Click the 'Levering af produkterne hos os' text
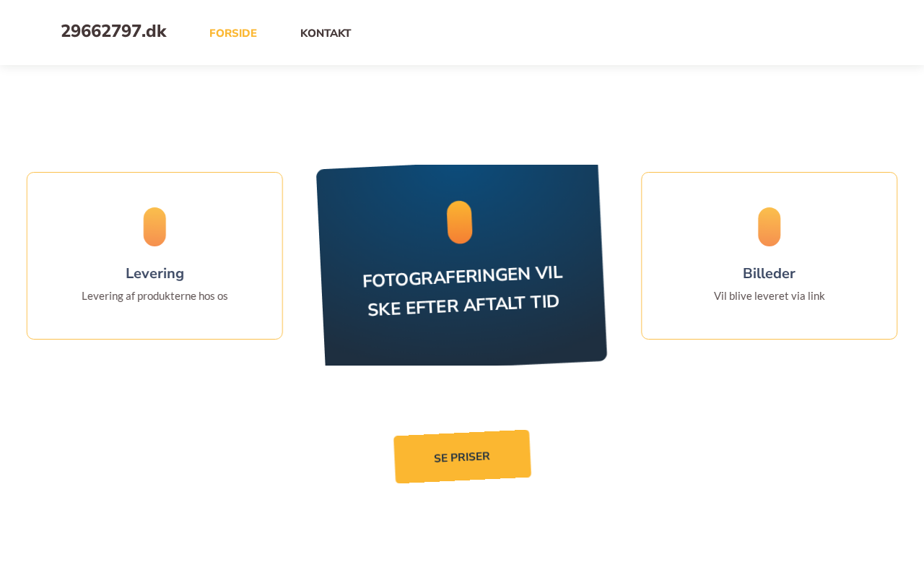The width and height of the screenshot is (924, 578). tap(154, 296)
